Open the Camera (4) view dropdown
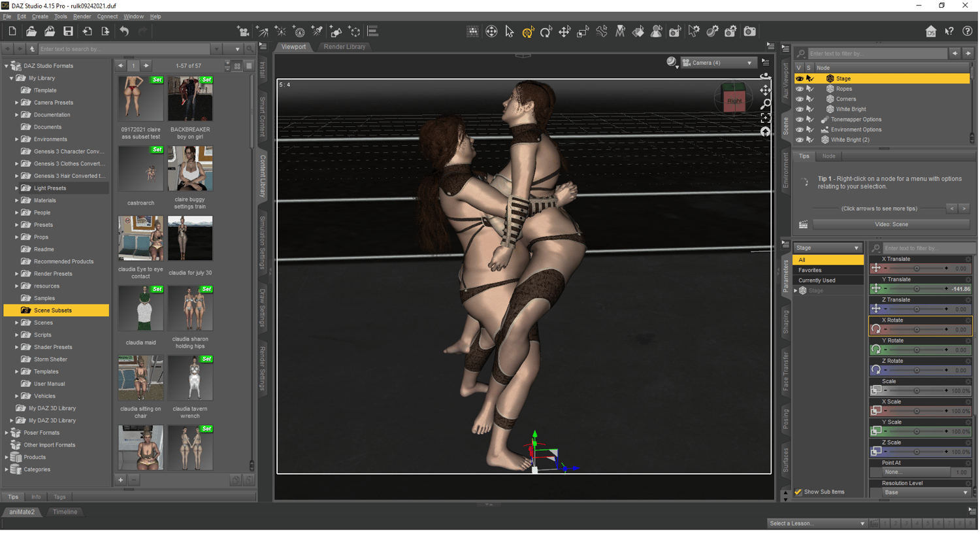 [718, 63]
